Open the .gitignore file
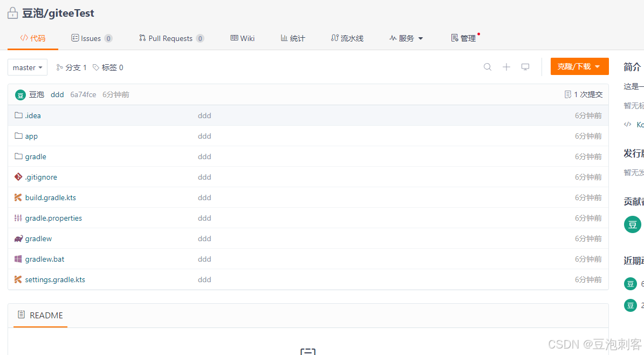The width and height of the screenshot is (644, 355). click(41, 177)
